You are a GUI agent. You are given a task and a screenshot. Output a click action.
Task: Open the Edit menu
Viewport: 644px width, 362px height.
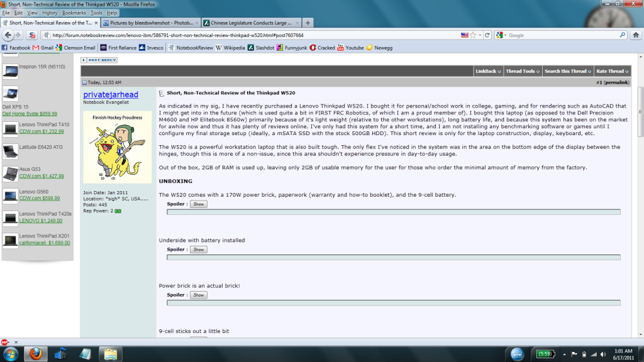18,13
